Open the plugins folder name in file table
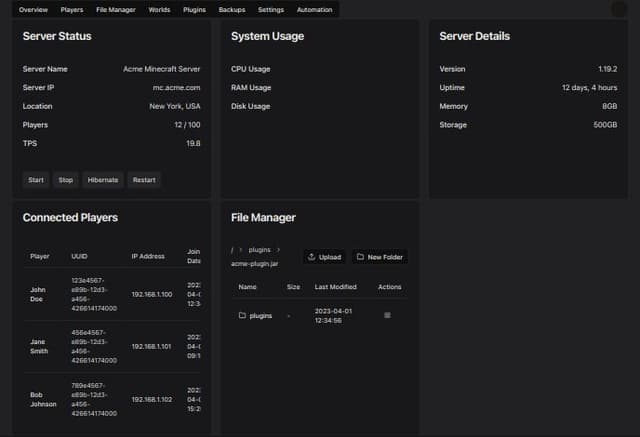The height and width of the screenshot is (437, 640). (x=260, y=316)
